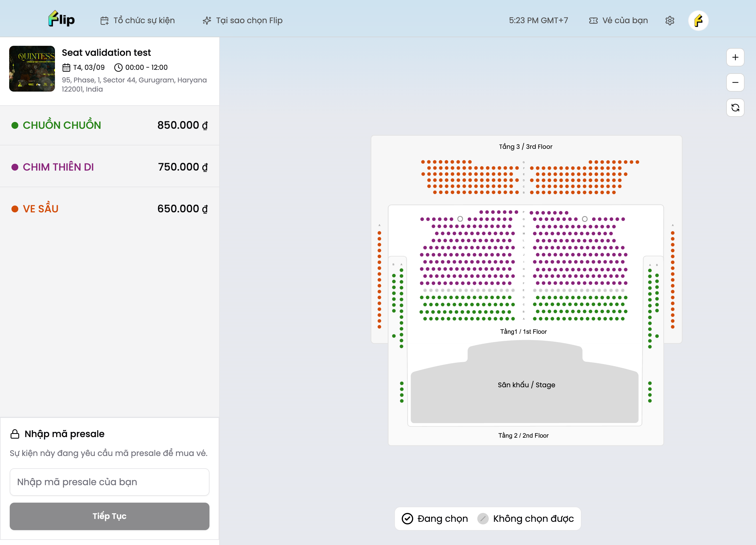Click the zoom in plus button

[735, 57]
